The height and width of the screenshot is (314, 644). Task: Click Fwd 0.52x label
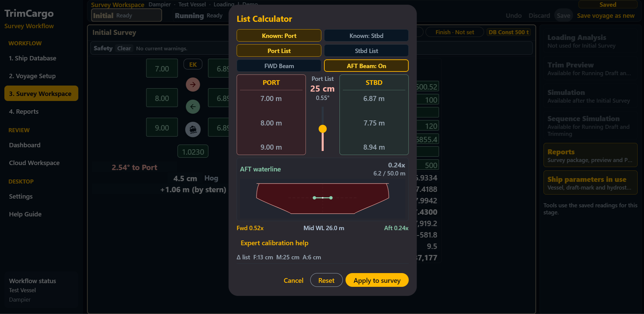(x=250, y=228)
